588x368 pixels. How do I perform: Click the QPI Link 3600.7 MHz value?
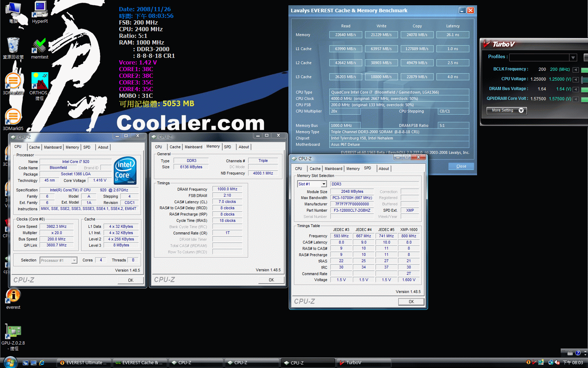pyautogui.click(x=57, y=245)
